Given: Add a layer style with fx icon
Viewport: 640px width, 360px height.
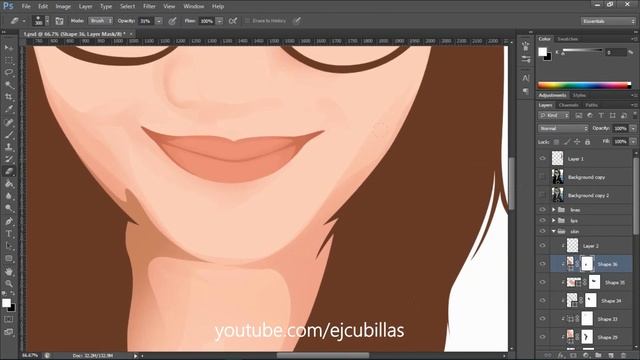Looking at the screenshot, I should (561, 356).
